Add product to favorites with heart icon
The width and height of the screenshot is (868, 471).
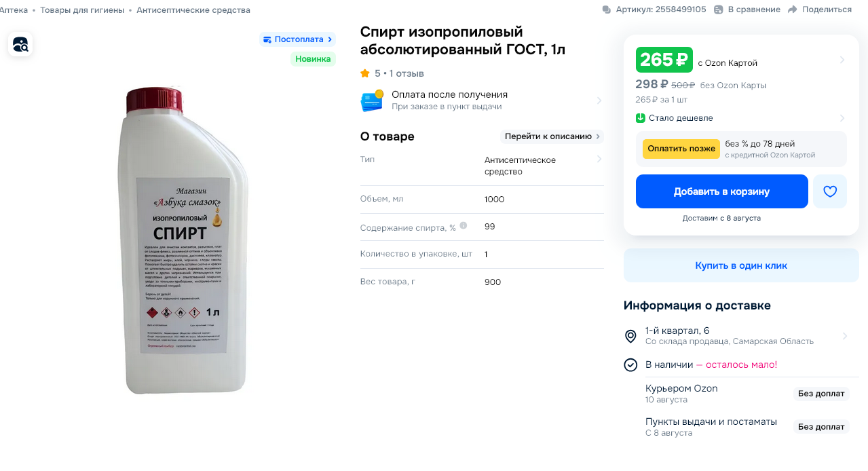pyautogui.click(x=830, y=191)
